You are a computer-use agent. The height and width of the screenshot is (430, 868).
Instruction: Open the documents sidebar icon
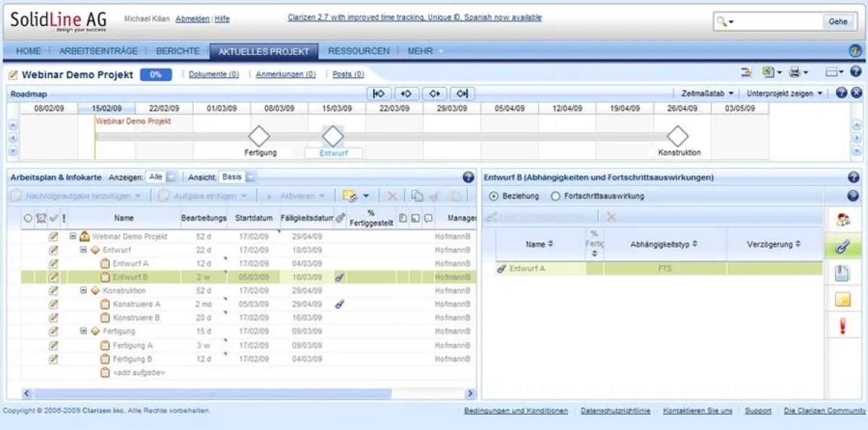(842, 273)
